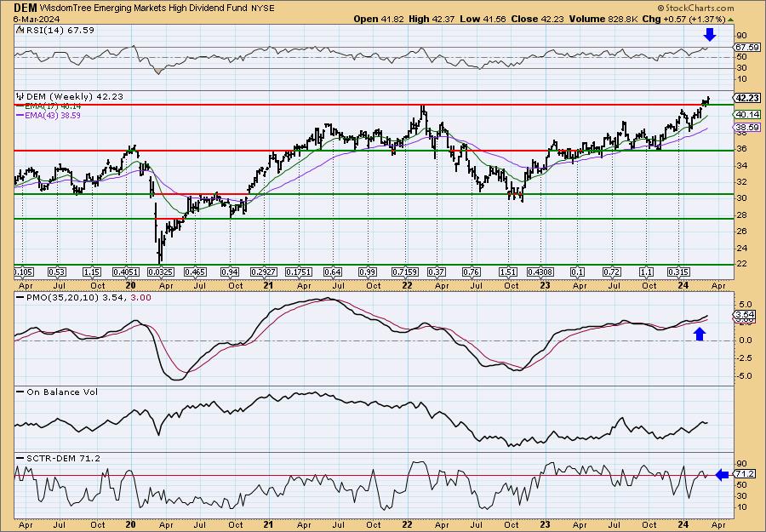Click the 0.72 dividend marker
The image size is (766, 532).
coord(612,272)
